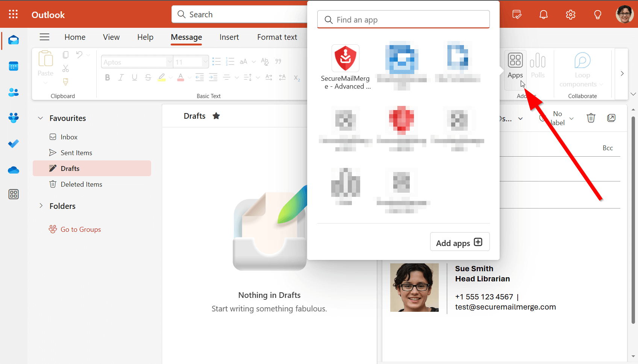Toggle strikethrough formatting
Screen dimensions: 638x364
pyautogui.click(x=148, y=77)
